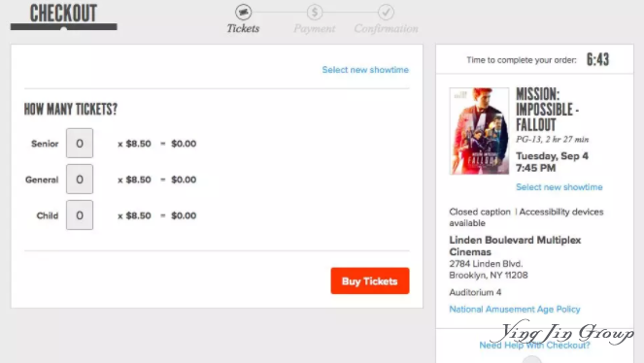Select the Confirmation step label
Screen dimensions: 644x363
pyautogui.click(x=386, y=29)
